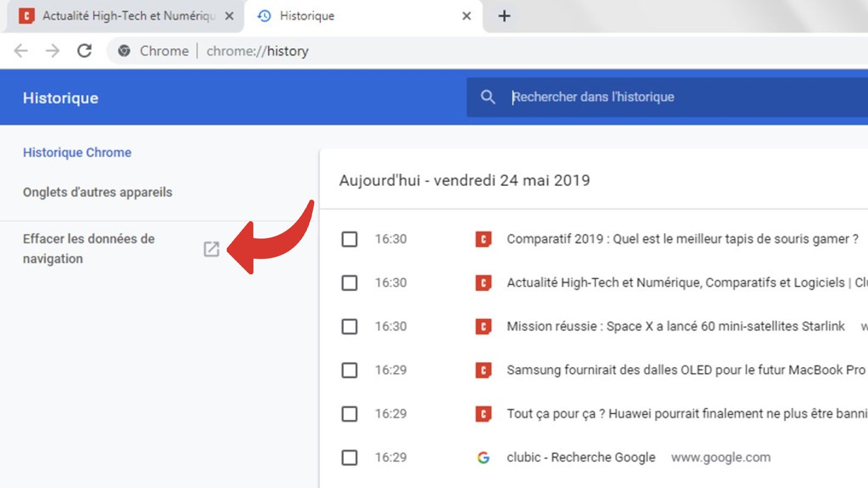The image size is (868, 488).
Task: Click the favicon of the Comparatif 2019 entry
Action: [483, 239]
